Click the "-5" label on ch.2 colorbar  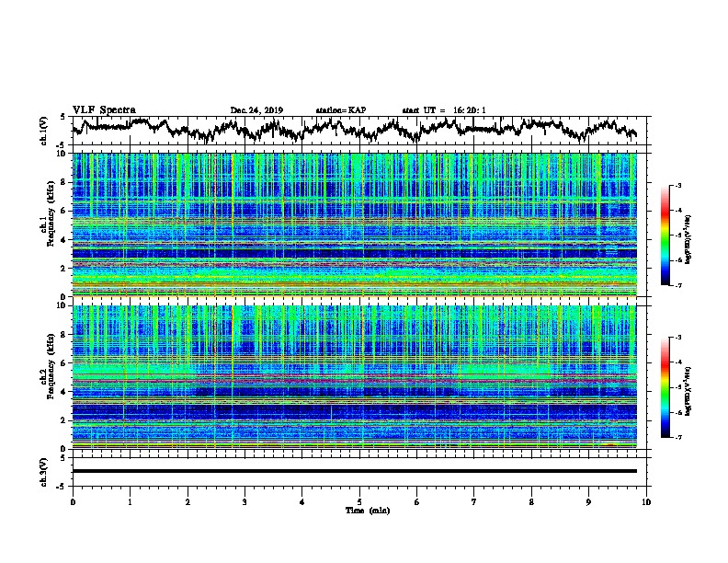pyautogui.click(x=678, y=387)
